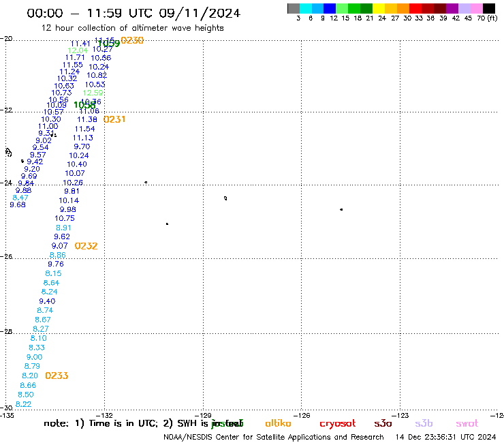Image resolution: width=504 pixels, height=443 pixels.
Task: Select the orange time label 0233
Action: pyautogui.click(x=57, y=376)
